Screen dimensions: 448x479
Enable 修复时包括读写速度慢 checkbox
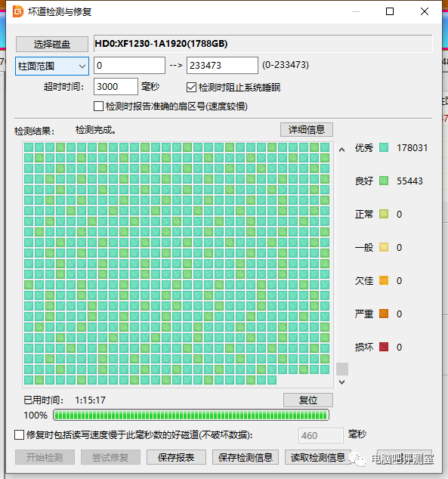(x=19, y=434)
